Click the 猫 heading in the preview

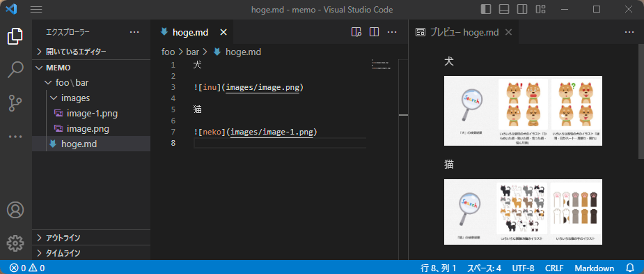(x=449, y=165)
